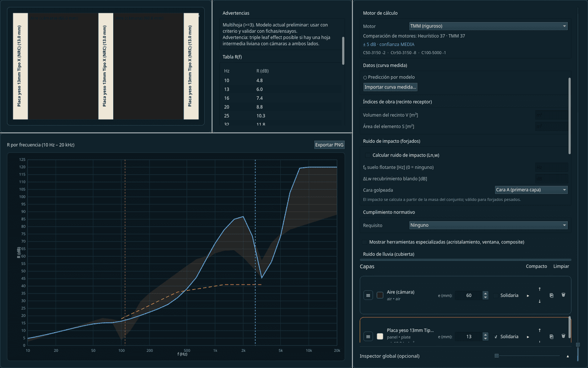Click Importar curva medida button
This screenshot has width=588, height=368.
(390, 87)
